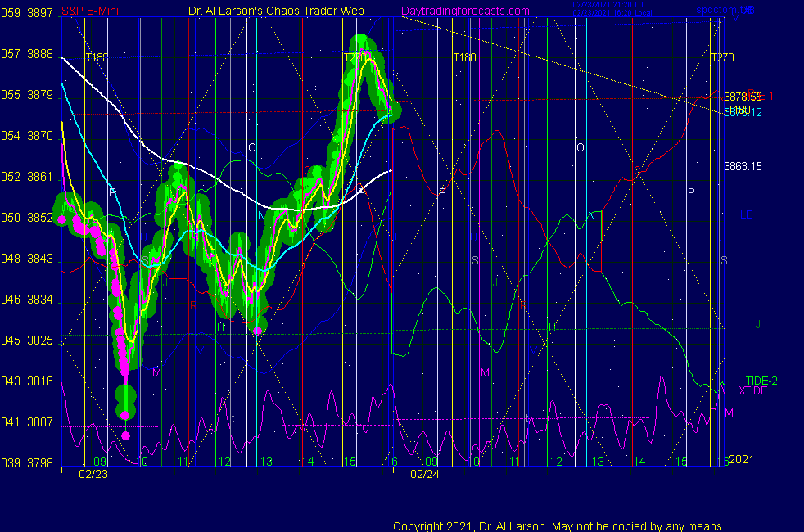Click the green 'H' marker in the 02/24 session
Viewport: 804px width, 532px height.
552,327
